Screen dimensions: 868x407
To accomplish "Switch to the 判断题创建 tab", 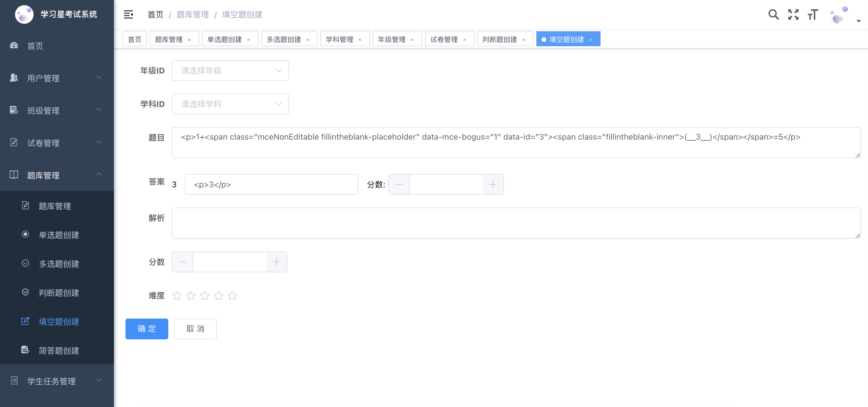I will [x=500, y=39].
